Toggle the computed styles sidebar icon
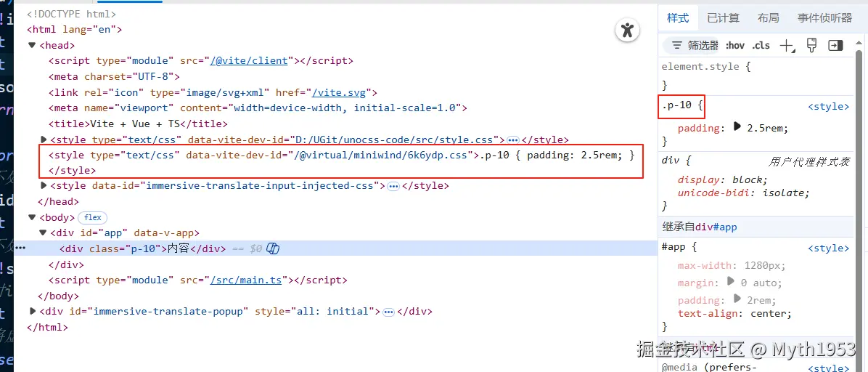Image resolution: width=868 pixels, height=372 pixels. pos(835,46)
